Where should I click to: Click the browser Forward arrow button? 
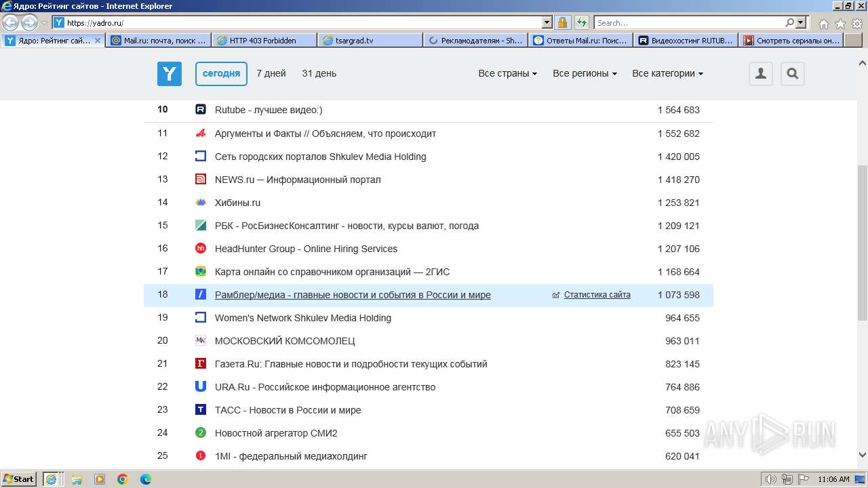pos(29,22)
